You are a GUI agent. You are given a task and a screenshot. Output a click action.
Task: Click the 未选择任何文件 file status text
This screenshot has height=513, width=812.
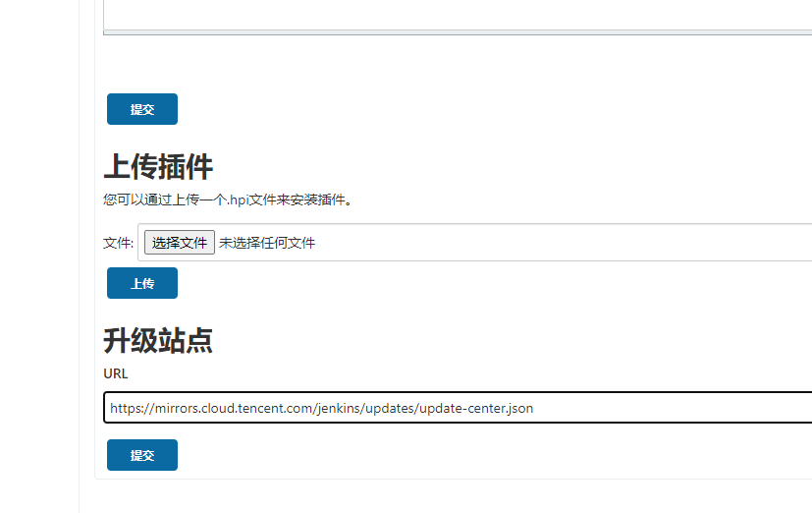(267, 243)
